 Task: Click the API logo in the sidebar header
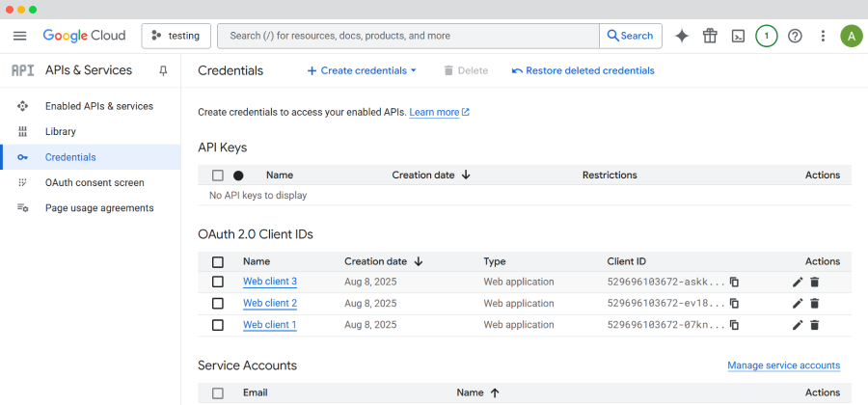pos(23,70)
